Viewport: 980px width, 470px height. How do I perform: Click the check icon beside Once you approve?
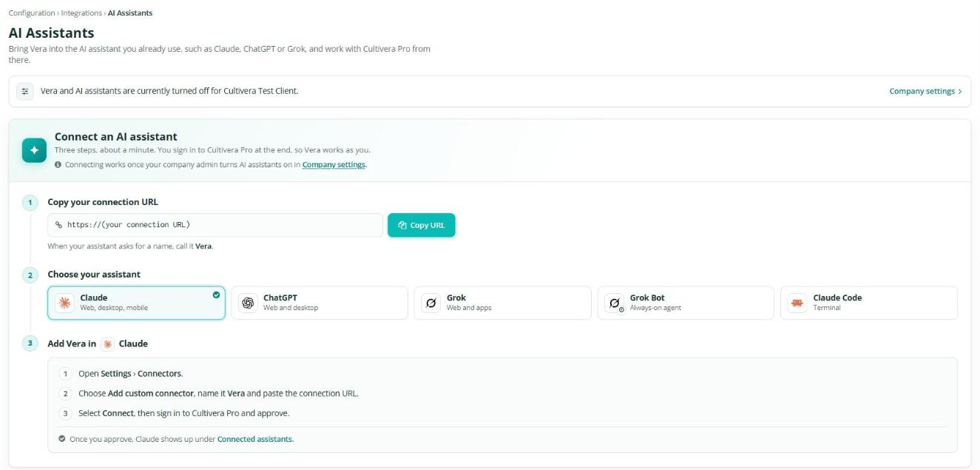pyautogui.click(x=61, y=439)
